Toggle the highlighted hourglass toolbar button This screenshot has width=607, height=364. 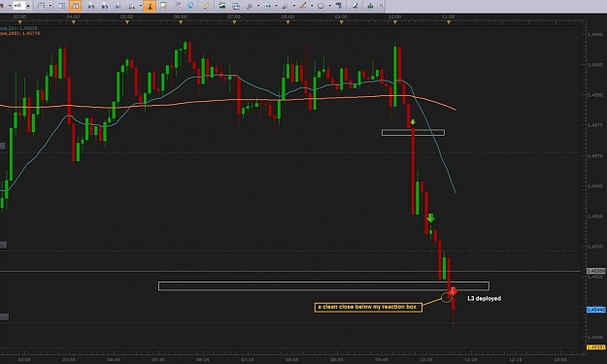150,6
